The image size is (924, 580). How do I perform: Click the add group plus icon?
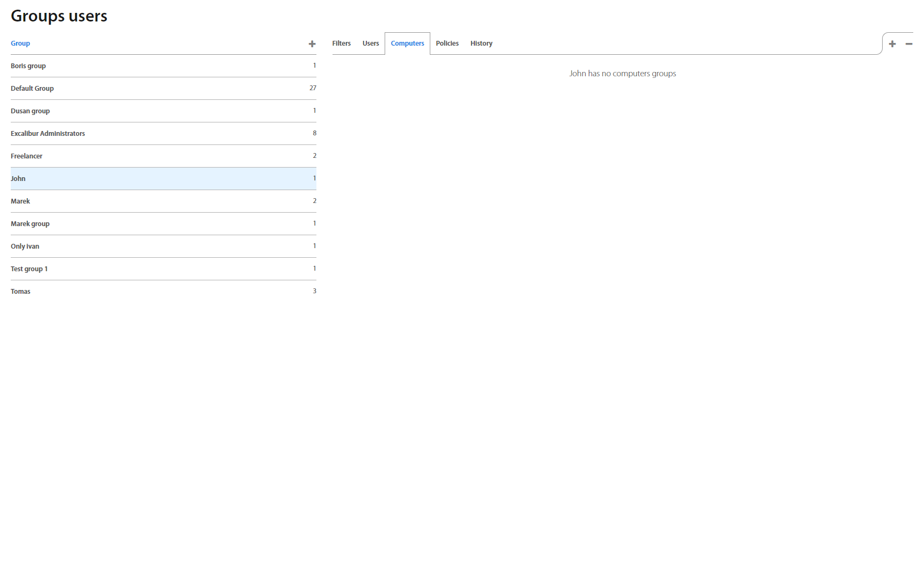312,44
